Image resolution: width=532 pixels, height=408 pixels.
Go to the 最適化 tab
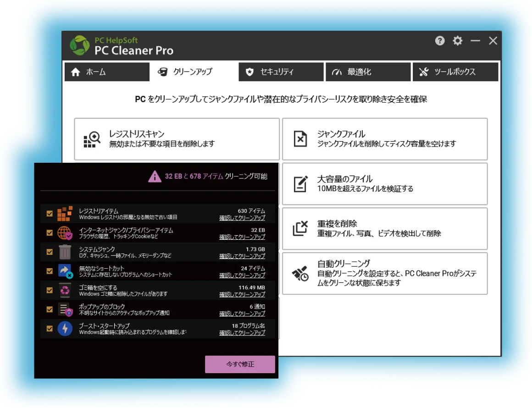click(x=368, y=72)
